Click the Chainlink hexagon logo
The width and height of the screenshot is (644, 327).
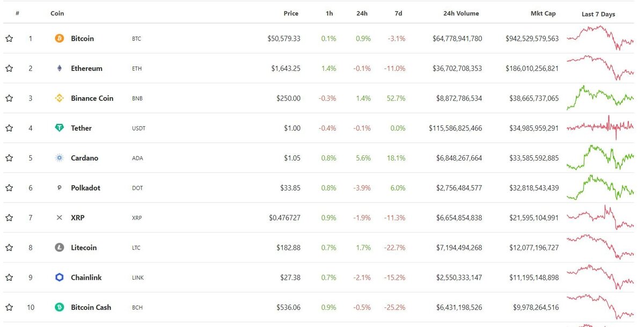(60, 277)
